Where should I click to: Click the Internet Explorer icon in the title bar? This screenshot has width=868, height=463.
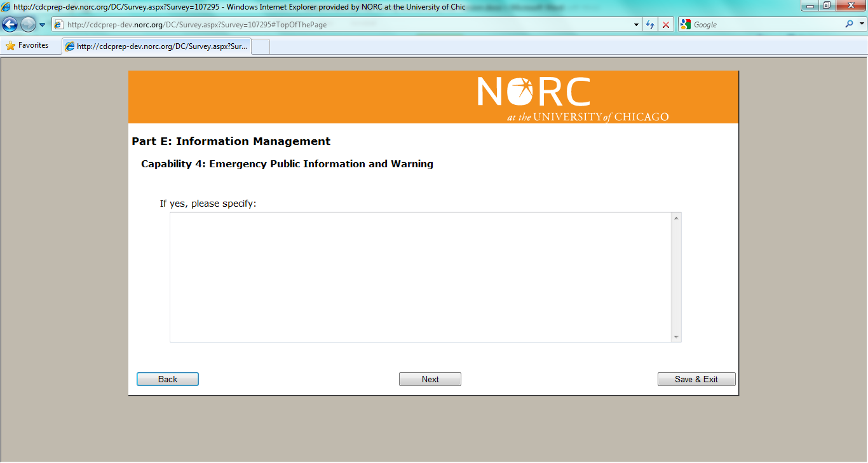6,6
